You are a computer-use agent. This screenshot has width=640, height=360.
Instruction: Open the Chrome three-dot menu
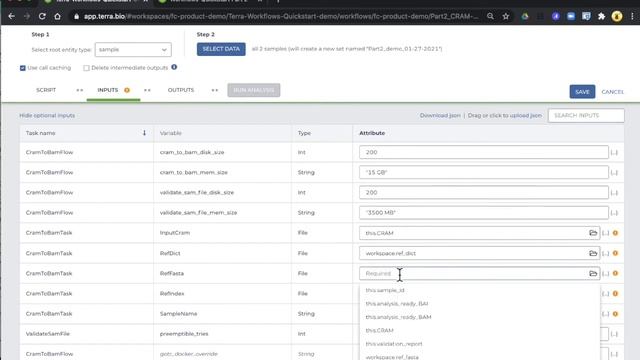tap(632, 16)
